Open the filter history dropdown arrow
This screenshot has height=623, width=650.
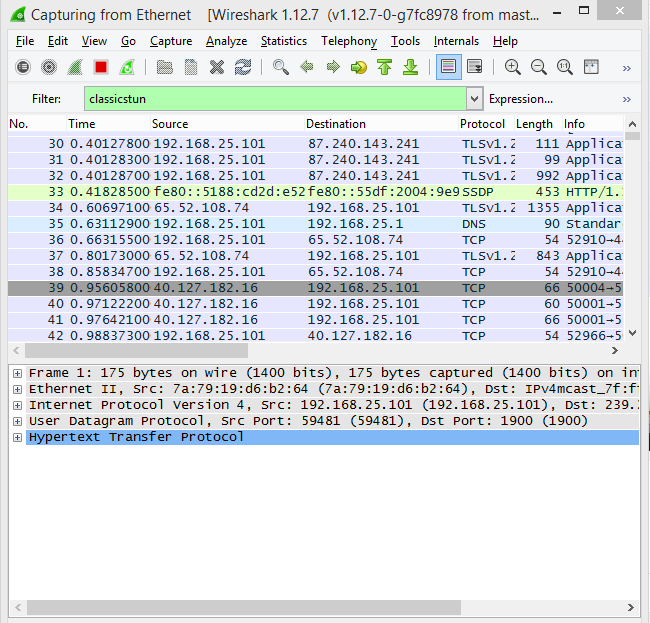[474, 99]
